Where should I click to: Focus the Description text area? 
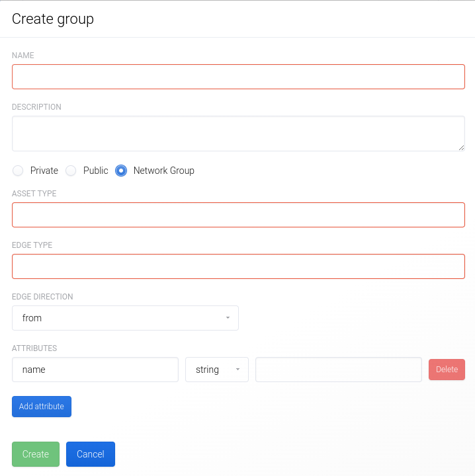(x=238, y=134)
